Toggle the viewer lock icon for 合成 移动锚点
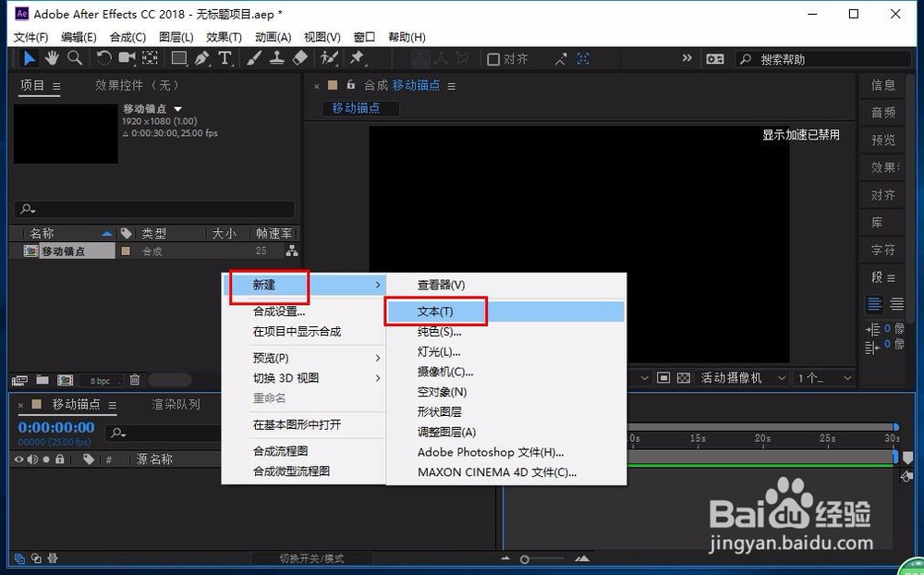The width and height of the screenshot is (924, 575). click(351, 85)
